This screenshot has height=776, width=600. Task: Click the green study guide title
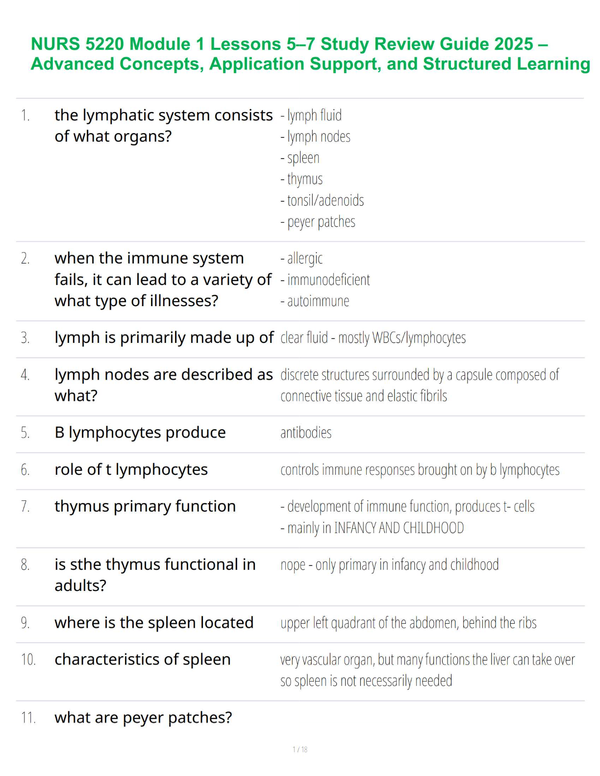(310, 54)
